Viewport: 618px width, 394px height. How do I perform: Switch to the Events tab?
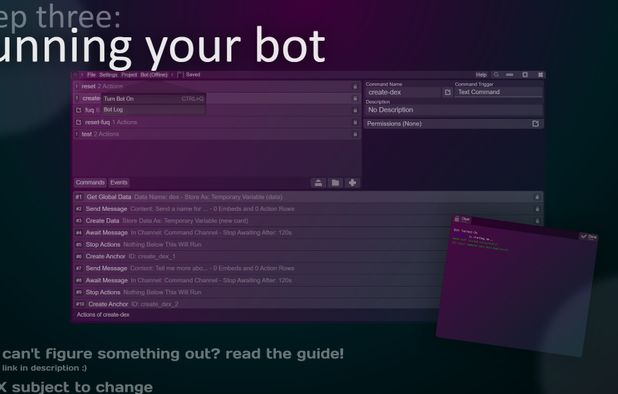click(119, 182)
